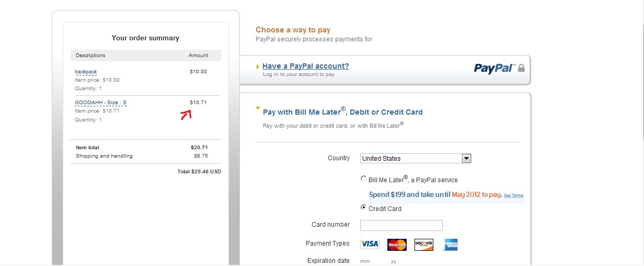Screen dimensions: 644x266
Task: Click the red arrow annotation mark
Action: point(186,115)
